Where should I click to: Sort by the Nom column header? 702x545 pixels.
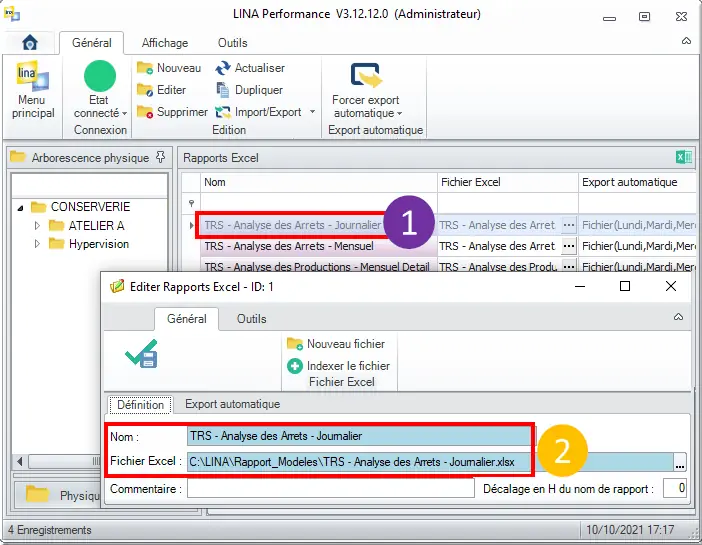pos(318,182)
